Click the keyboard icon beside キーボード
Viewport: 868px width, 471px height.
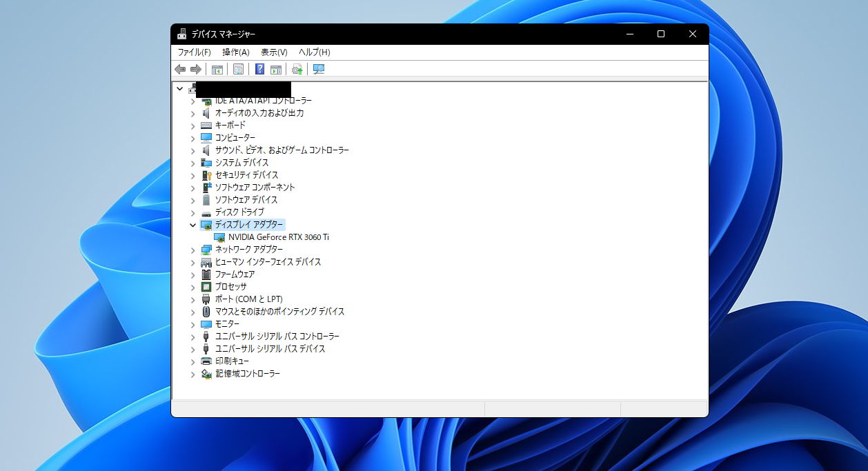206,126
